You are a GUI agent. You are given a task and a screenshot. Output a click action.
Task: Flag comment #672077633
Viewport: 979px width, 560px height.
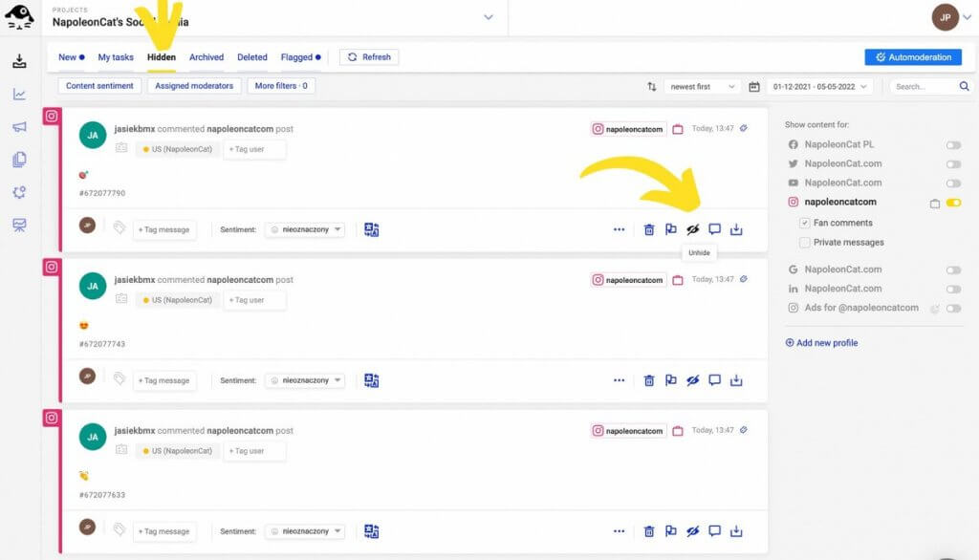click(x=670, y=532)
